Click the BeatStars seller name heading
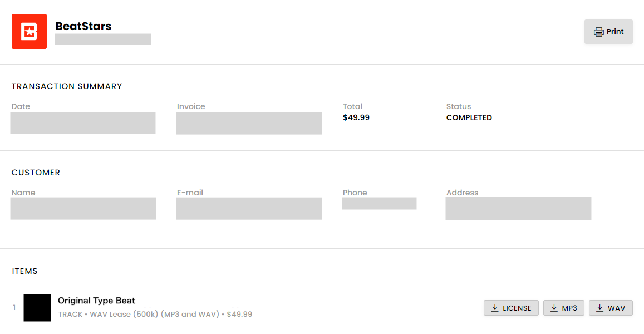The height and width of the screenshot is (334, 644). point(83,26)
